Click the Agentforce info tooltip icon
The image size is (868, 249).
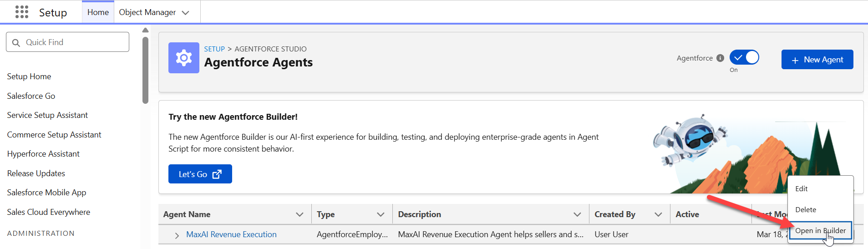pyautogui.click(x=720, y=58)
